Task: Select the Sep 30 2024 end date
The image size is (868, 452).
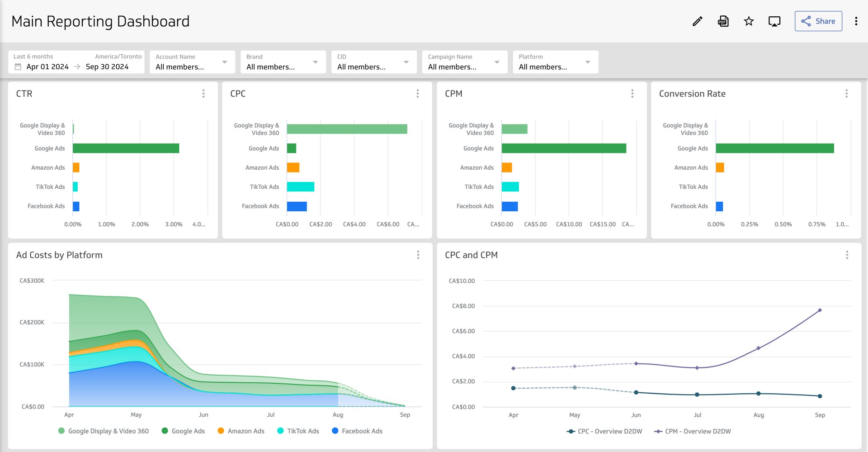Action: [107, 67]
